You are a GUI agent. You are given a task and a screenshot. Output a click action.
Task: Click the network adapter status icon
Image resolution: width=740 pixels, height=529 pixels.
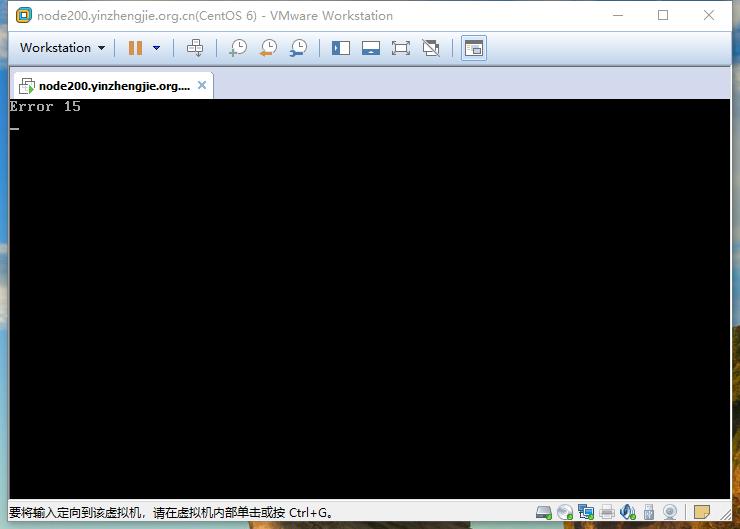[586, 512]
